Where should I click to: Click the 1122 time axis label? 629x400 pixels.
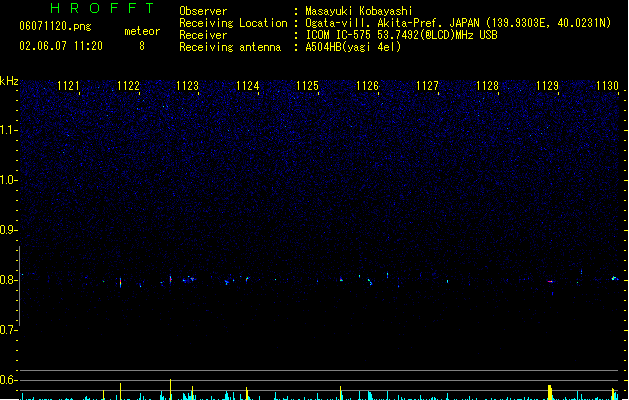(128, 86)
